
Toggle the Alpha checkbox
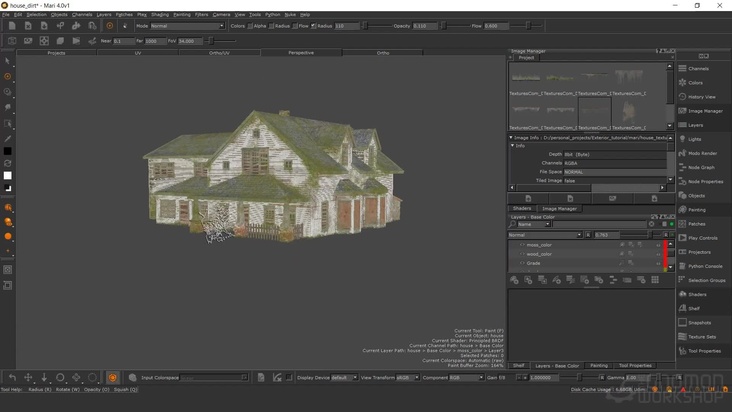coord(250,26)
